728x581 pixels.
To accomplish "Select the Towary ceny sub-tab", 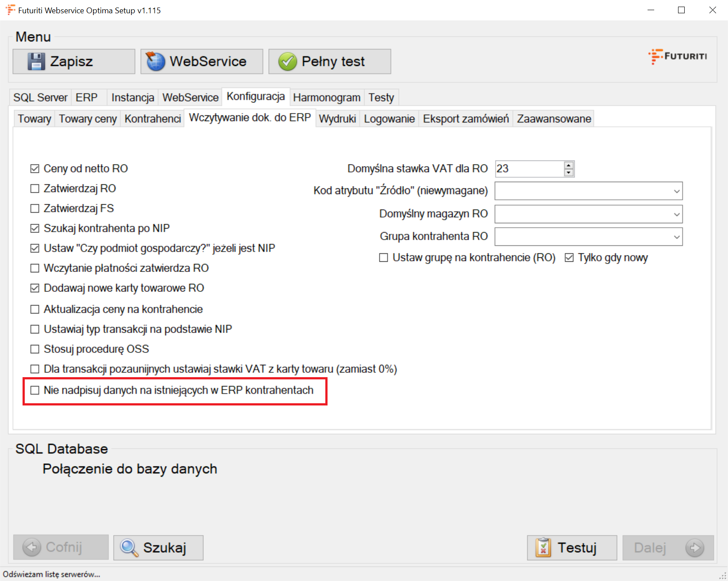I will tap(88, 119).
